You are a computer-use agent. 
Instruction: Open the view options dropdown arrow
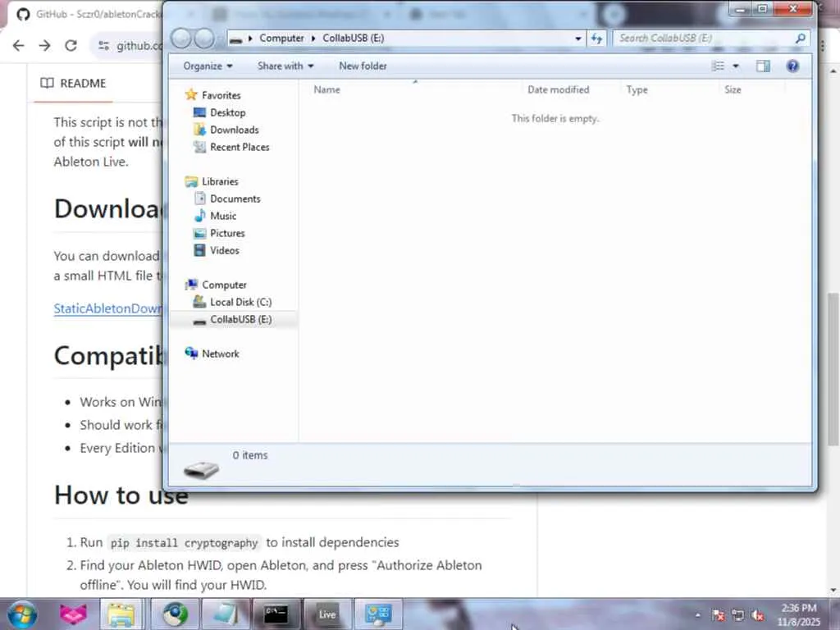pos(736,66)
